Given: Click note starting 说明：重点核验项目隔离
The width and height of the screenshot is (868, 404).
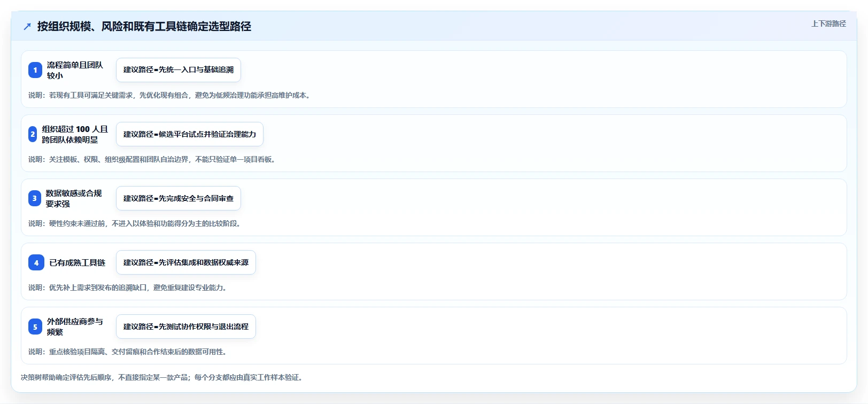Looking at the screenshot, I should [129, 352].
